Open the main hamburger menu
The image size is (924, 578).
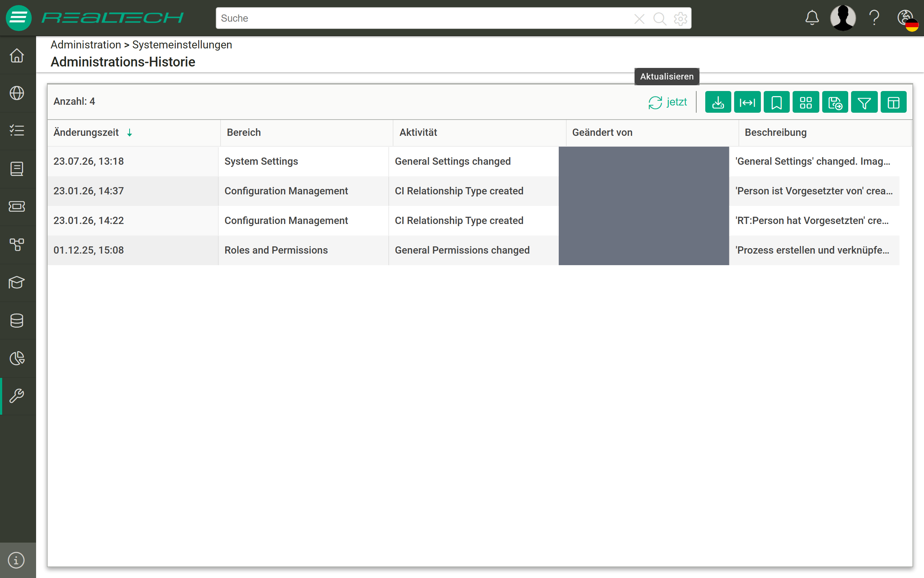pos(18,18)
